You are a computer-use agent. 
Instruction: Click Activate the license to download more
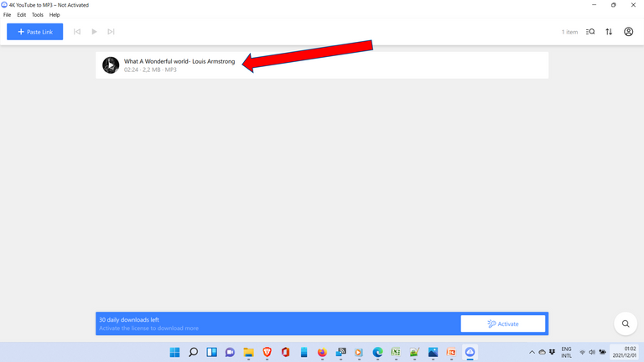click(148, 328)
